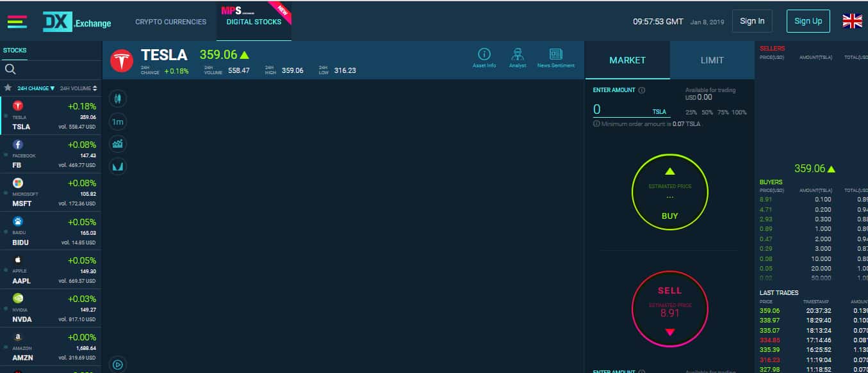Open the hamburger menu
Screen dimensions: 868x373
pos(17,22)
